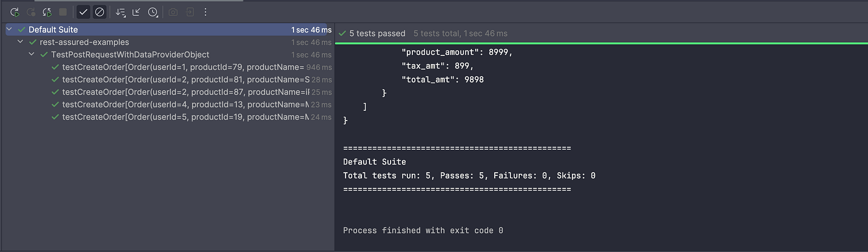
Task: Click 'Process finished with exit code 0'
Action: coord(423,230)
